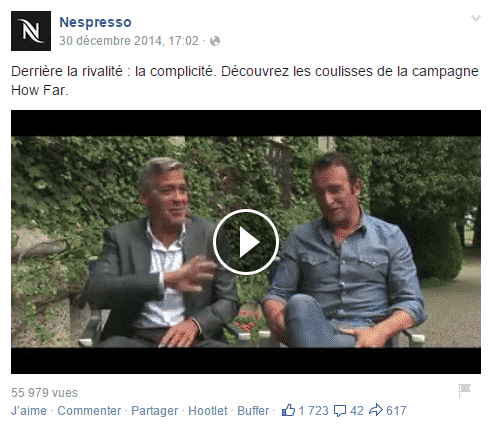Click the speech bubble comments icon

tap(340, 411)
